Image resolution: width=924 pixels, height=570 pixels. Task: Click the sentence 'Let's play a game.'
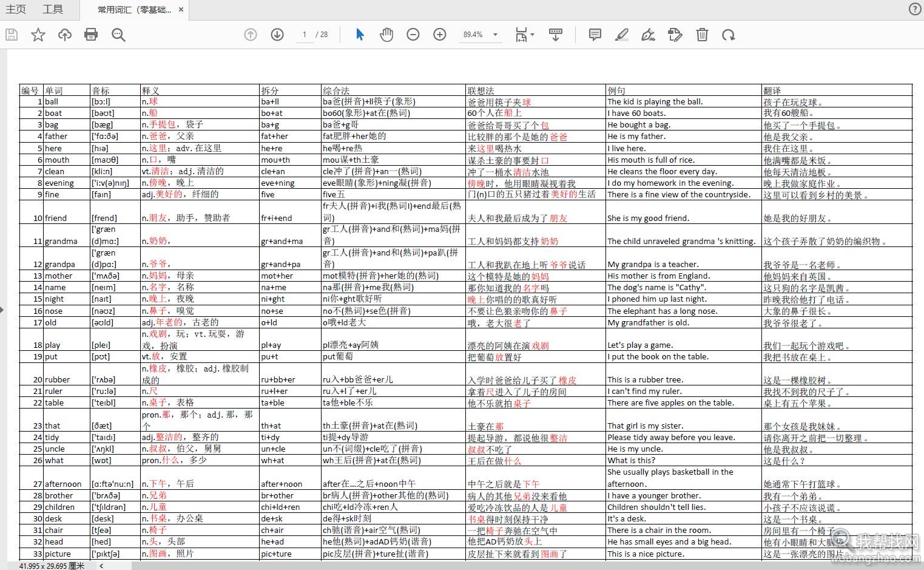pyautogui.click(x=640, y=345)
